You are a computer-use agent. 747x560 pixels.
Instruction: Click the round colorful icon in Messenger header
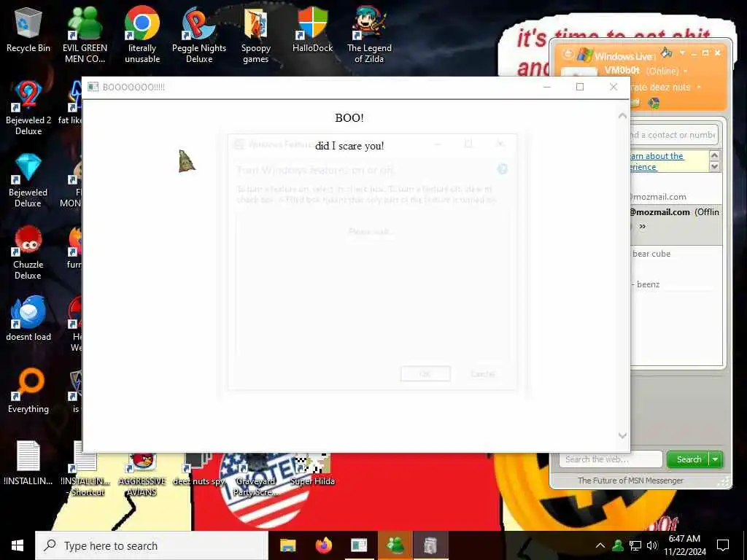(654, 103)
